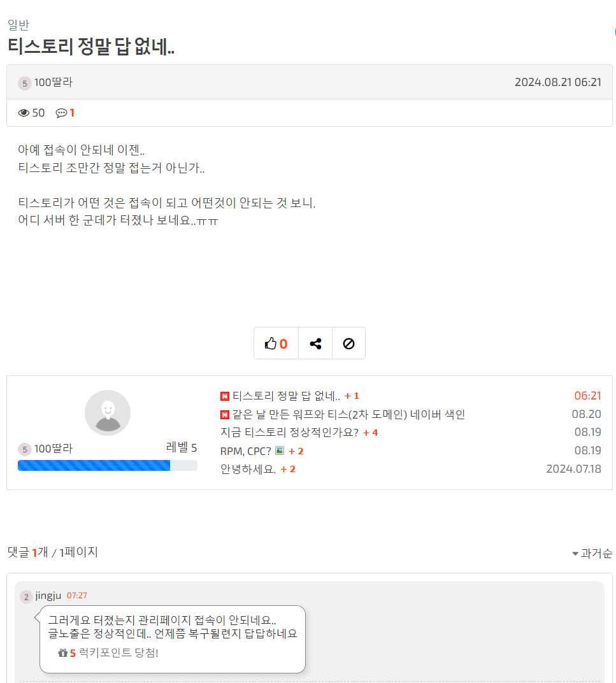Viewport: 616px width, 683px height.
Task: Click the '+ 1' badge on first recent post
Action: [352, 396]
